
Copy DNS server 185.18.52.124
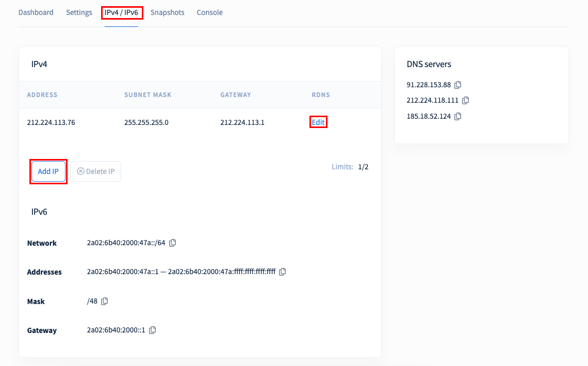pyautogui.click(x=458, y=116)
